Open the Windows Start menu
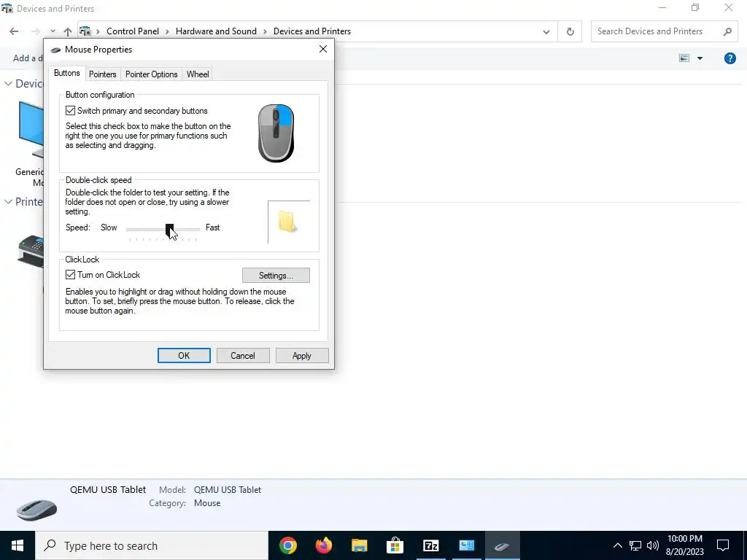The image size is (747, 560). click(18, 545)
